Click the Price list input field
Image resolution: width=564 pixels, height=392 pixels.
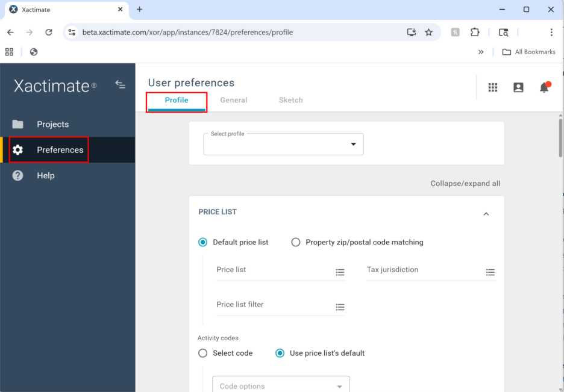[281, 272]
